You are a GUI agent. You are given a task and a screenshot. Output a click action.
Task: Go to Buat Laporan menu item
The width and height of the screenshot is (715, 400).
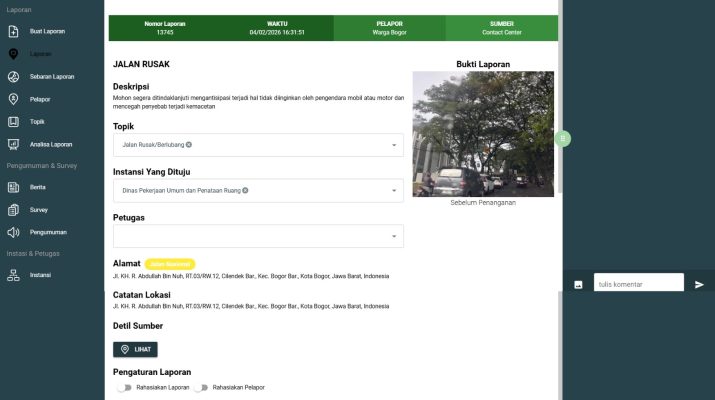coord(47,31)
